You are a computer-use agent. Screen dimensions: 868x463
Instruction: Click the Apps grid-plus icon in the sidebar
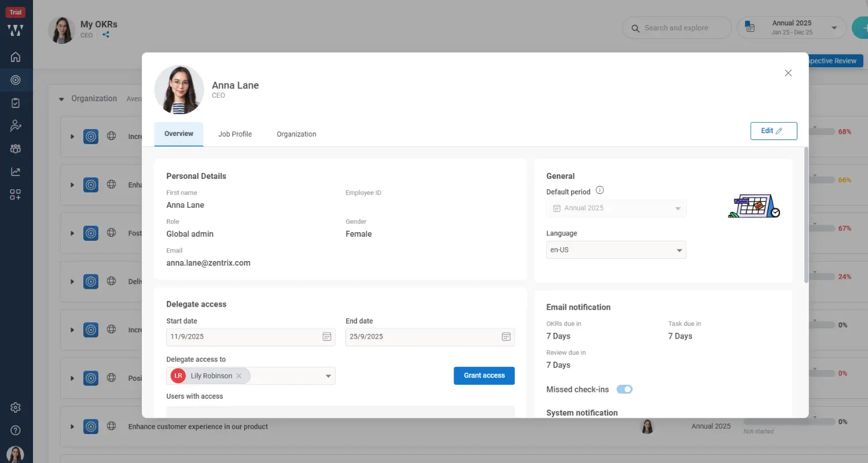click(16, 194)
